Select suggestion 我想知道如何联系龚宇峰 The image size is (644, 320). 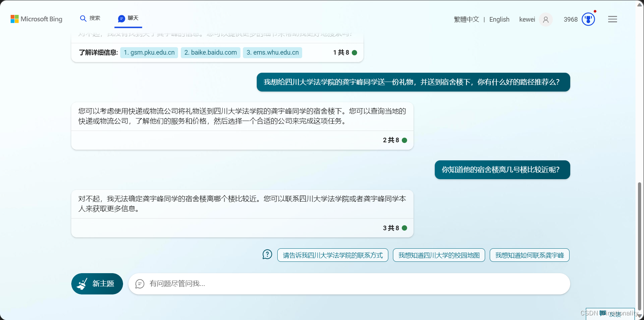coord(529,255)
